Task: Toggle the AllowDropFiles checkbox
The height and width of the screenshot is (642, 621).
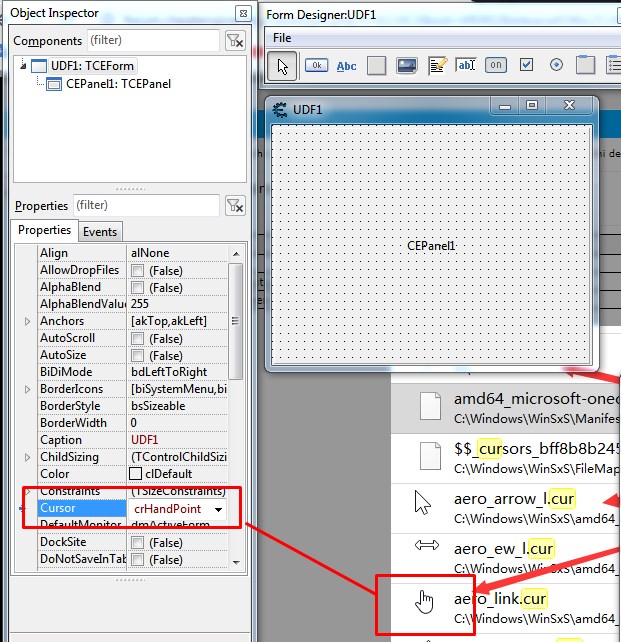Action: point(138,271)
